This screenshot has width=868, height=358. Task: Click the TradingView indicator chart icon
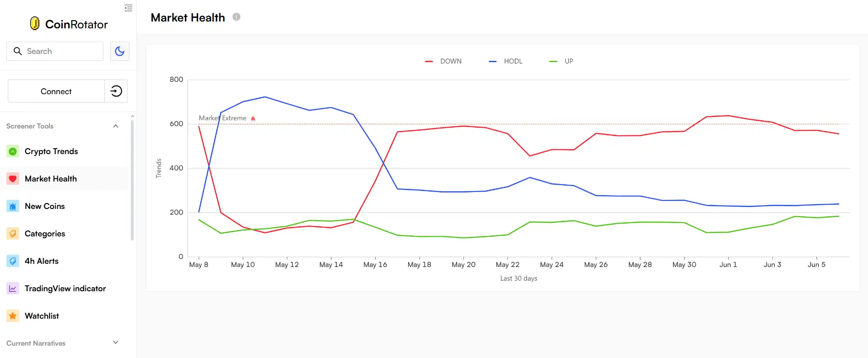click(13, 289)
